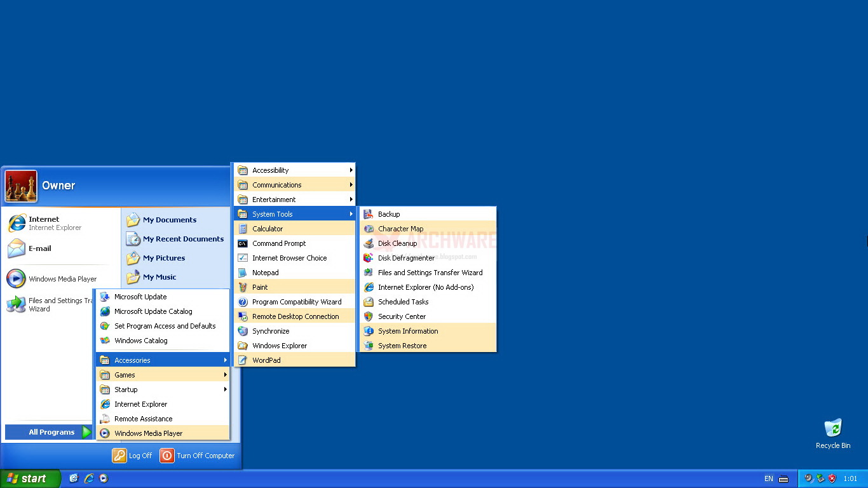The image size is (868, 488).
Task: Expand Accessories submenu arrow
Action: [x=225, y=360]
